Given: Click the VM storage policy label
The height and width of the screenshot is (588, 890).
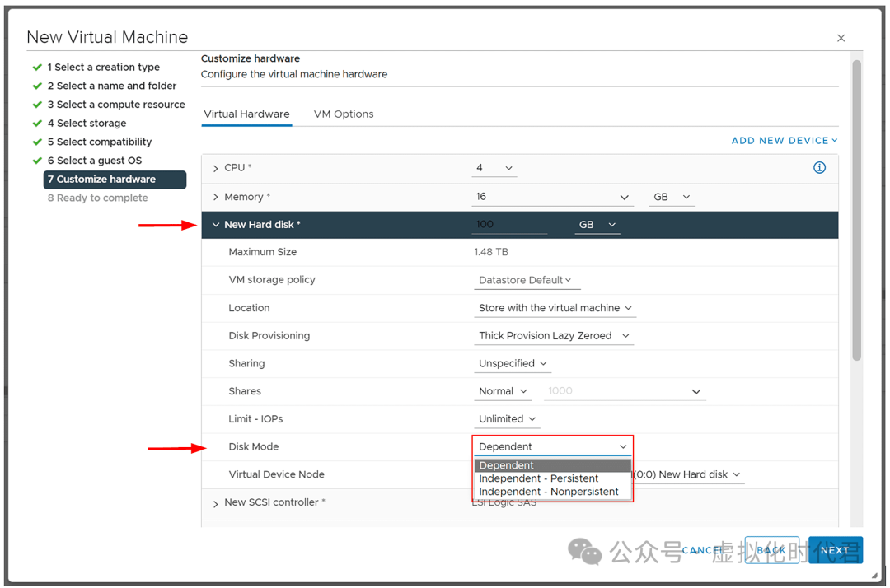Looking at the screenshot, I should pyautogui.click(x=272, y=280).
